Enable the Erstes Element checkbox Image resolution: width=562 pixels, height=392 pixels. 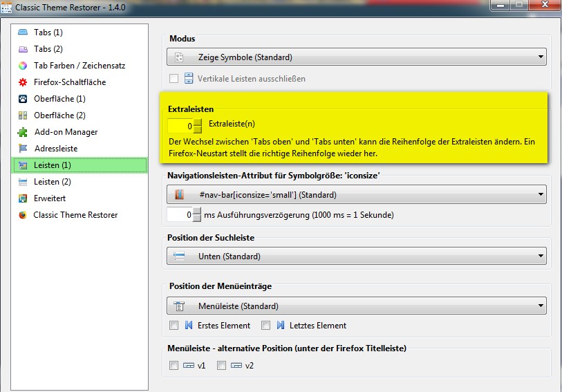[x=174, y=326]
